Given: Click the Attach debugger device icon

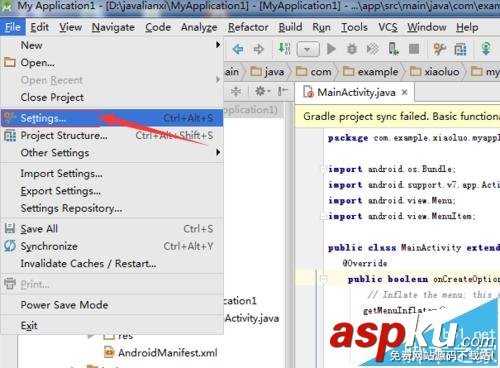Looking at the screenshot, I should (x=393, y=49).
